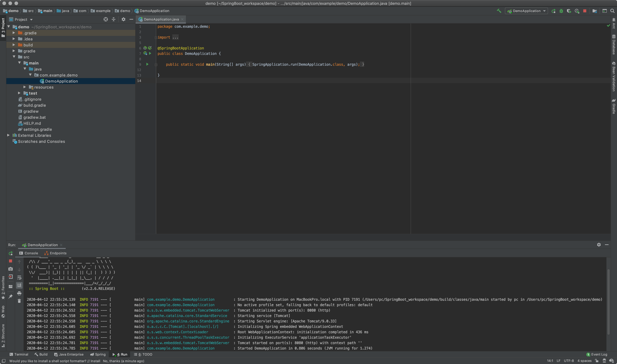Image resolution: width=617 pixels, height=364 pixels.
Task: Open Project panel settings gear
Action: [x=123, y=19]
